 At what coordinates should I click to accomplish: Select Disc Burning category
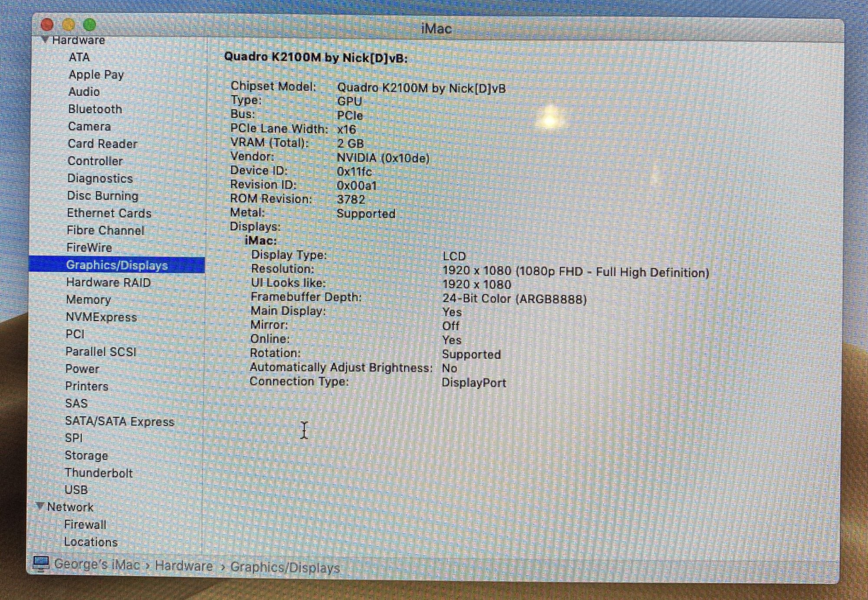coord(103,196)
